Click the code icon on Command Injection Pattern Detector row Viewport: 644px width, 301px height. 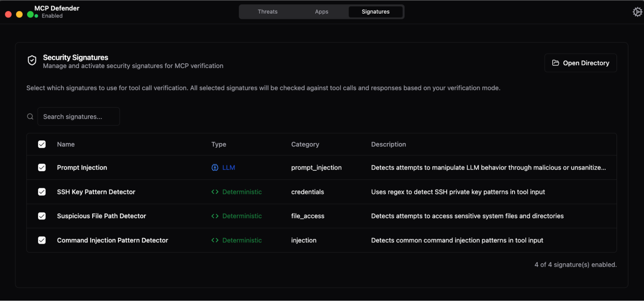pos(215,240)
